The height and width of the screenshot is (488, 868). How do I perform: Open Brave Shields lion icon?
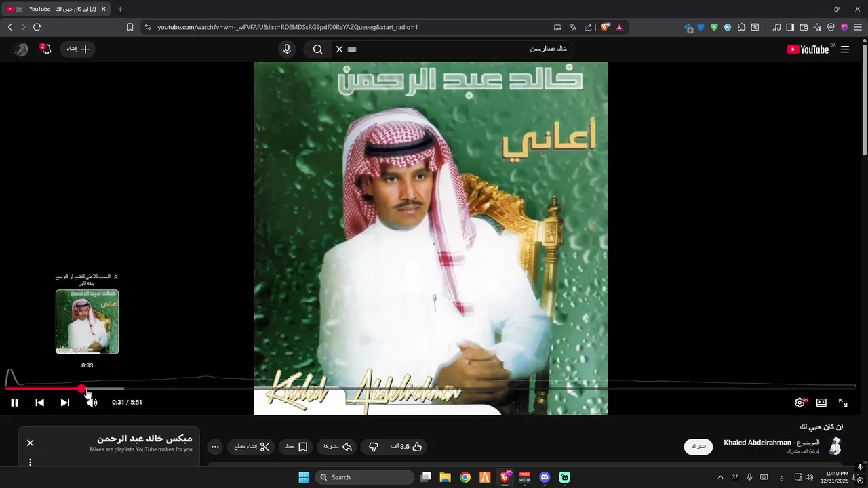605,27
